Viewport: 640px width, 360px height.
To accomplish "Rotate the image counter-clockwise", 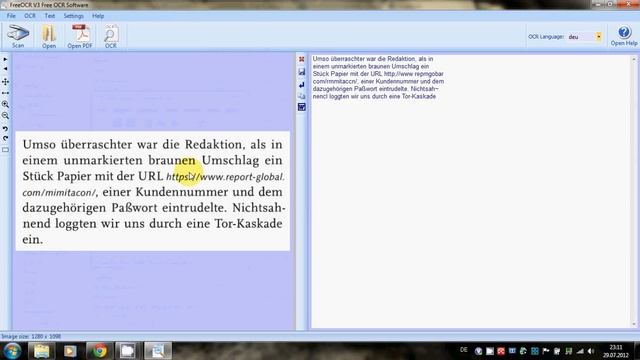I will (x=5, y=129).
